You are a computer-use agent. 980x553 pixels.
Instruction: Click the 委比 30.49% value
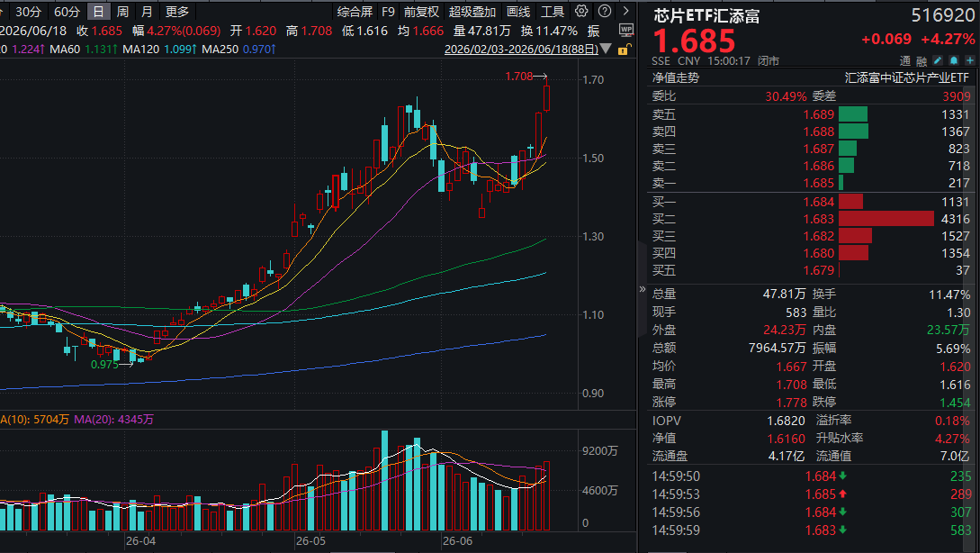786,96
